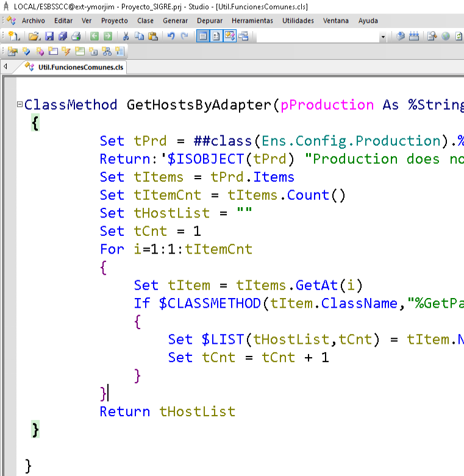Open the Ver menu
This screenshot has width=464, height=476.
point(87,21)
